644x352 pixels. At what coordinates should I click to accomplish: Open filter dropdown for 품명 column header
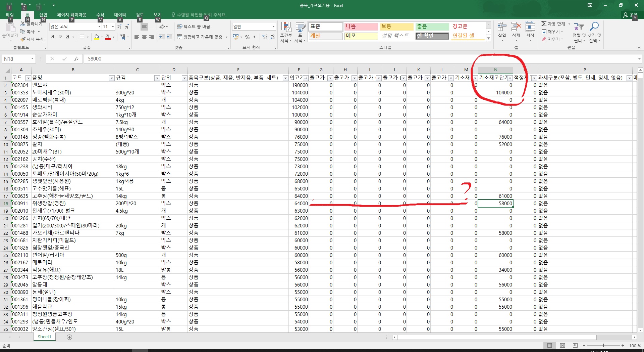click(x=111, y=78)
